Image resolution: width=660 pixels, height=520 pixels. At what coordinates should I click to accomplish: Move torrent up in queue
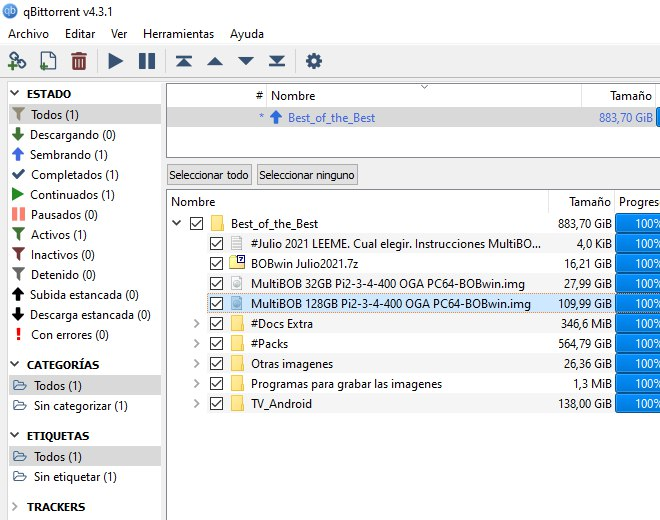coord(215,61)
